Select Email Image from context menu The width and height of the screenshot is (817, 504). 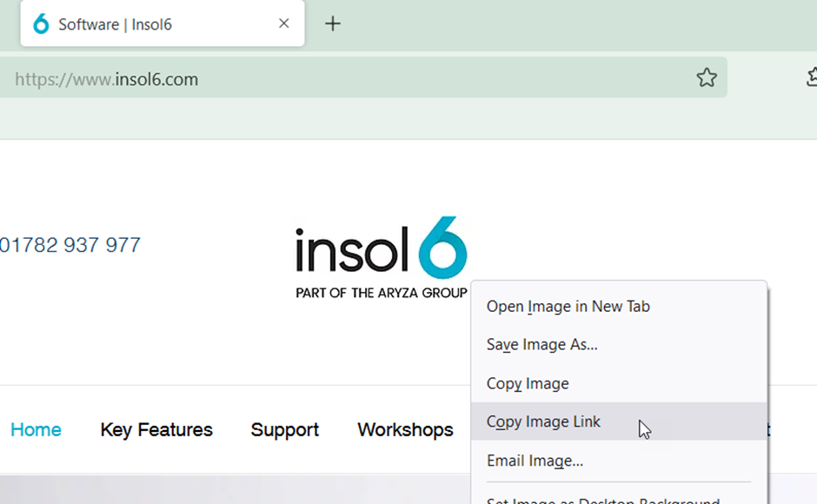[535, 461]
